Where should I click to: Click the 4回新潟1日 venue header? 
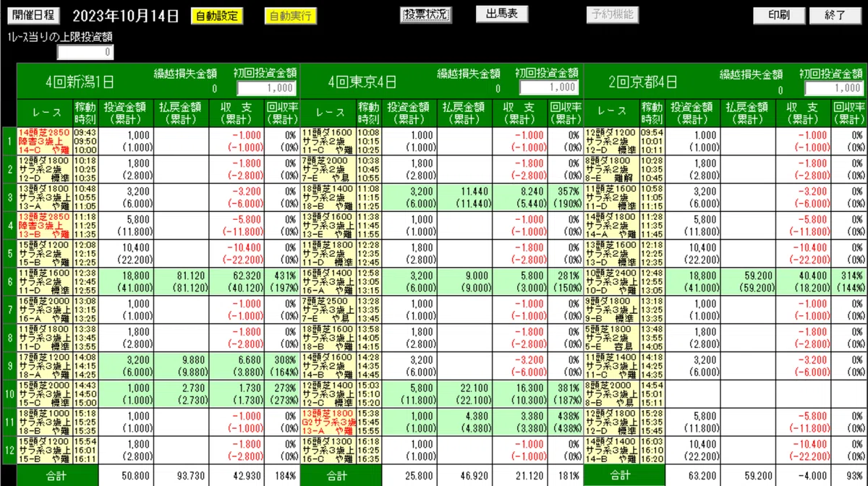(x=80, y=81)
